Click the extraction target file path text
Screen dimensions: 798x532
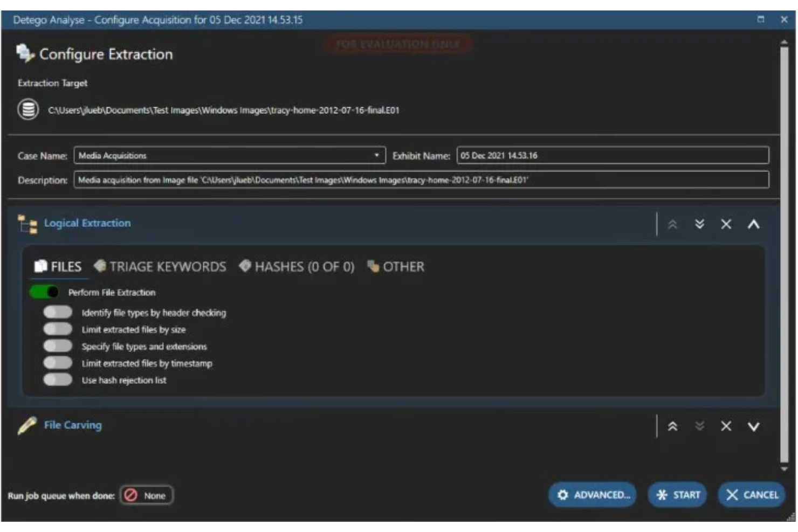224,110
